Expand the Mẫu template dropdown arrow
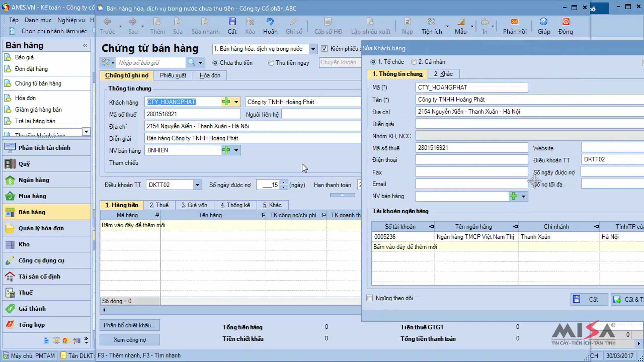 tap(472, 26)
